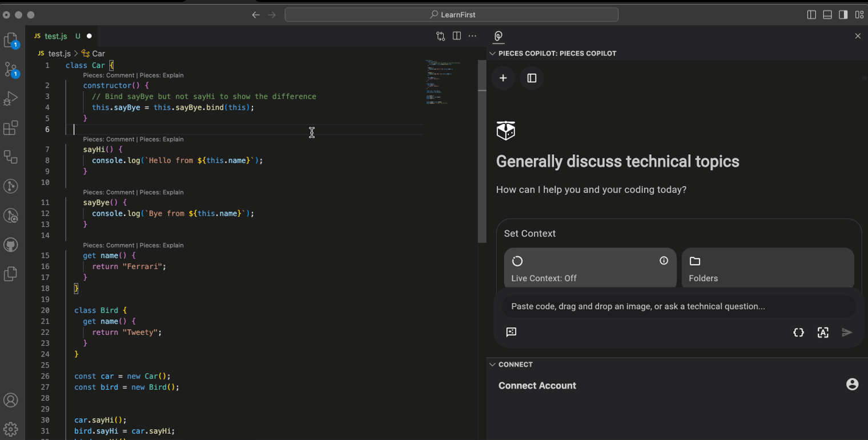The image size is (868, 440).
Task: Split the editor to the right
Action: click(457, 36)
